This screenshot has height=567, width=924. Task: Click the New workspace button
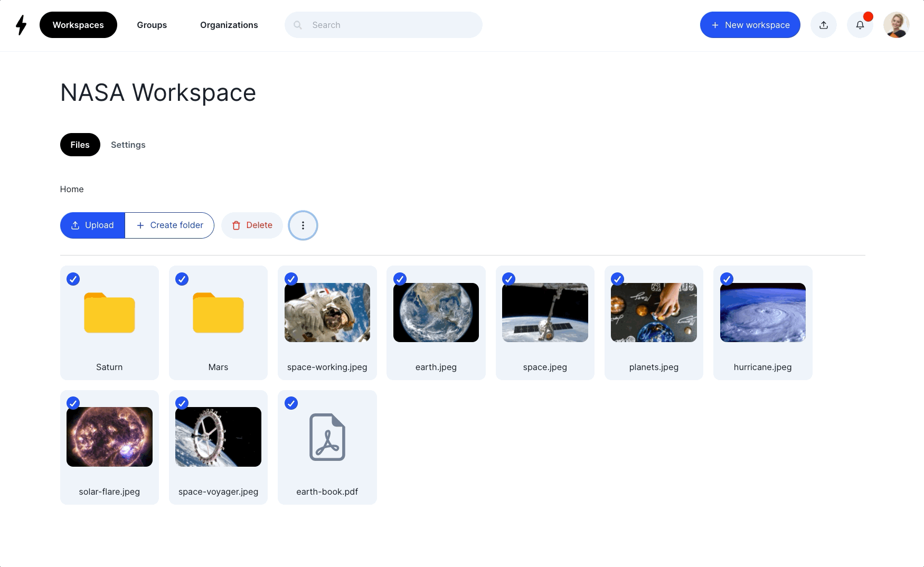pos(750,25)
